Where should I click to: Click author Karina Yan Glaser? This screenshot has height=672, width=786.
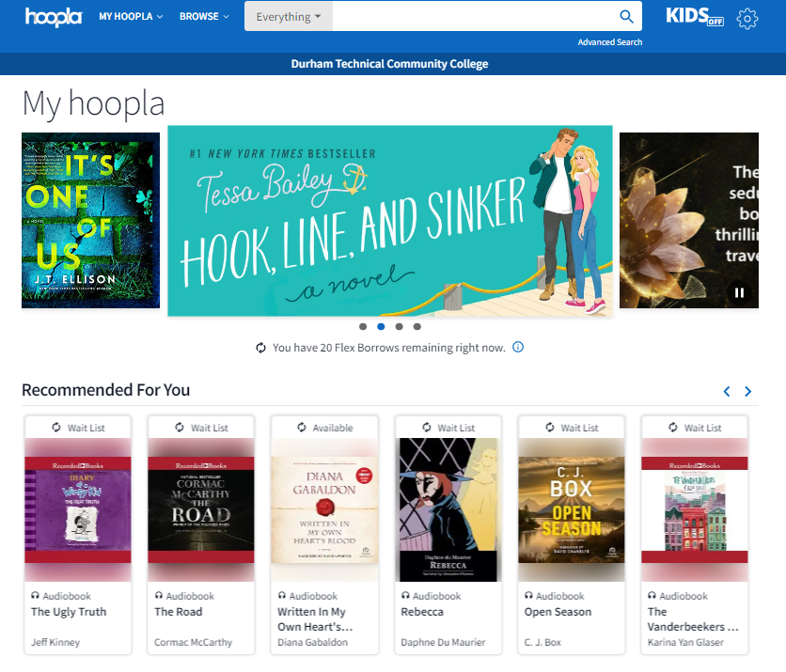click(685, 642)
